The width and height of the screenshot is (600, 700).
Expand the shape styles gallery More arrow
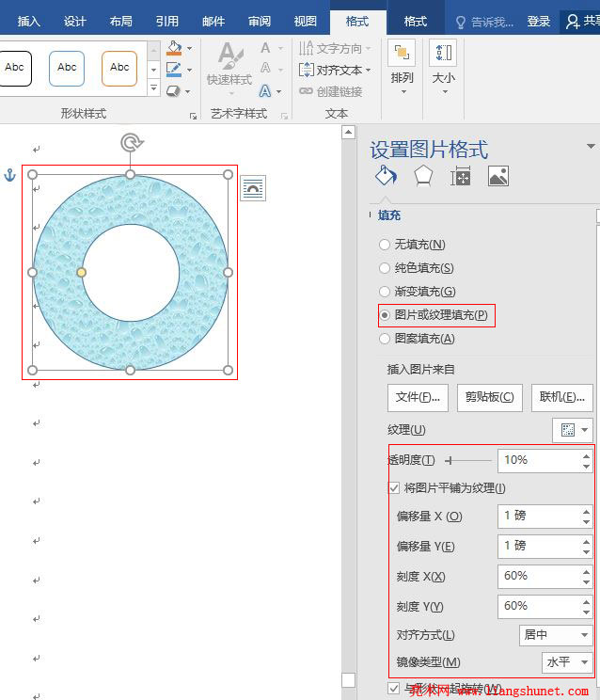(153, 87)
